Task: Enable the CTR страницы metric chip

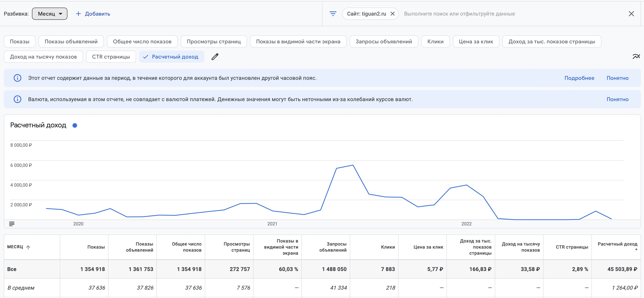Action: (111, 57)
